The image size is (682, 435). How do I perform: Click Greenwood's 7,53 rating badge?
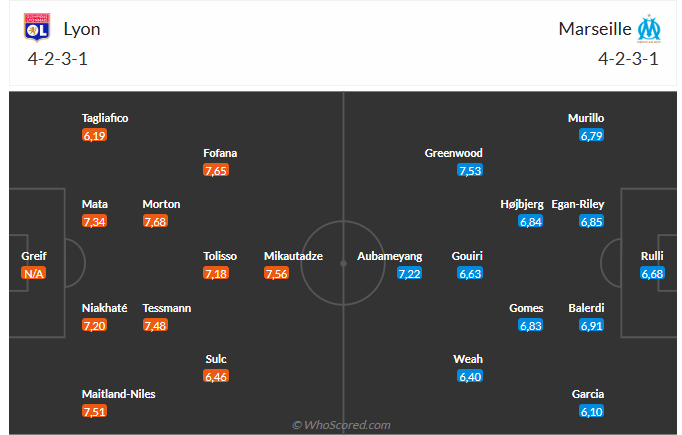[470, 171]
